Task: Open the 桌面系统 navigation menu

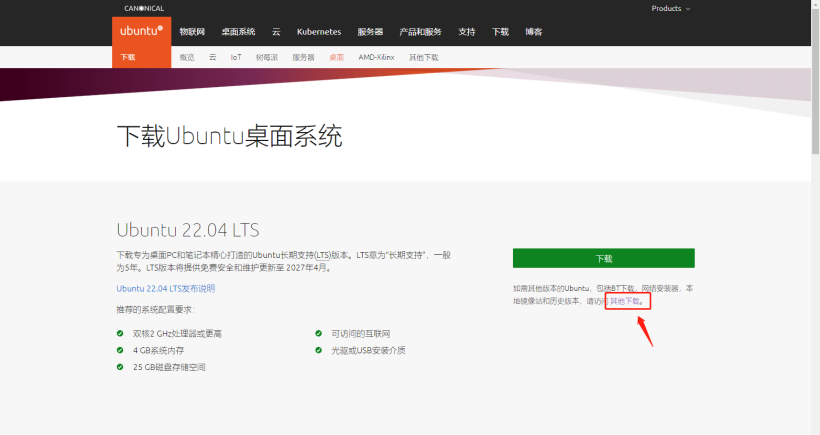Action: 238,32
